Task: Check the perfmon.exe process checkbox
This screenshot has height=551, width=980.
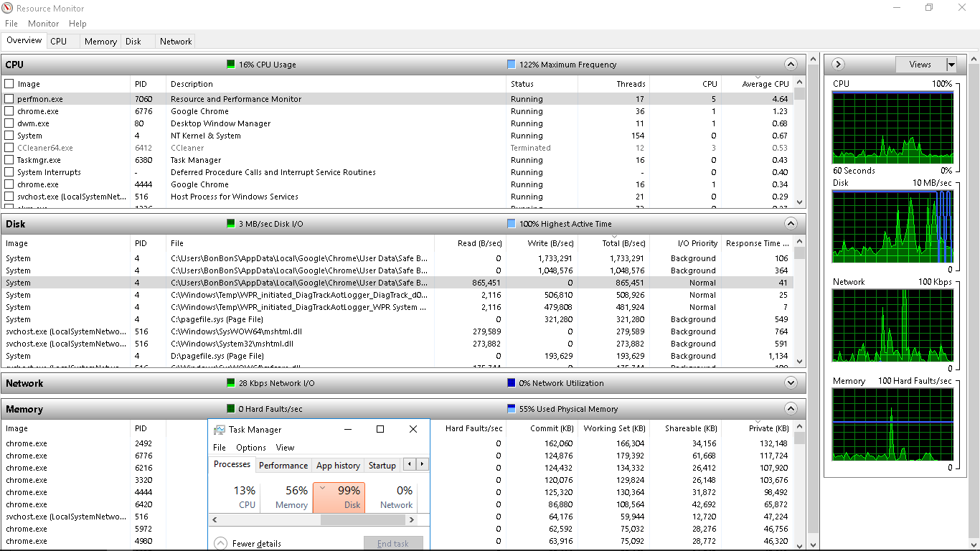Action: [x=9, y=99]
